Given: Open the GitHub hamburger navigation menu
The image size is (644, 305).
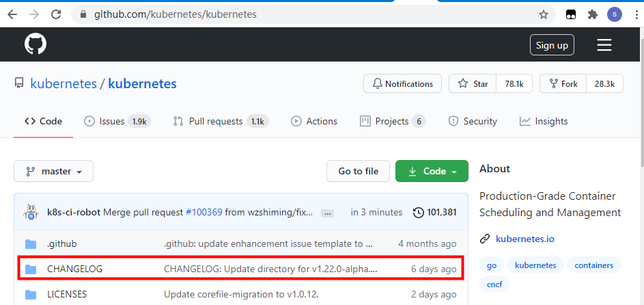Looking at the screenshot, I should point(604,45).
